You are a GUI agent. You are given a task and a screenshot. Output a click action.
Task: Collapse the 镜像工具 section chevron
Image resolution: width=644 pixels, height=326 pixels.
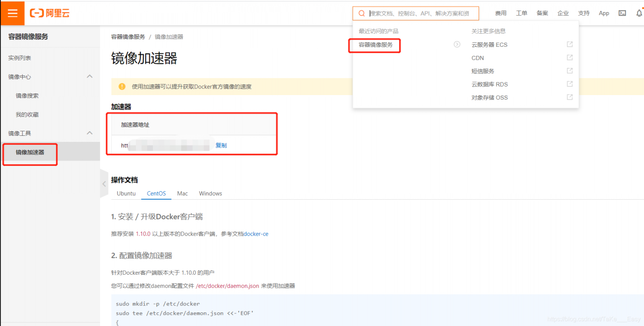pos(89,133)
